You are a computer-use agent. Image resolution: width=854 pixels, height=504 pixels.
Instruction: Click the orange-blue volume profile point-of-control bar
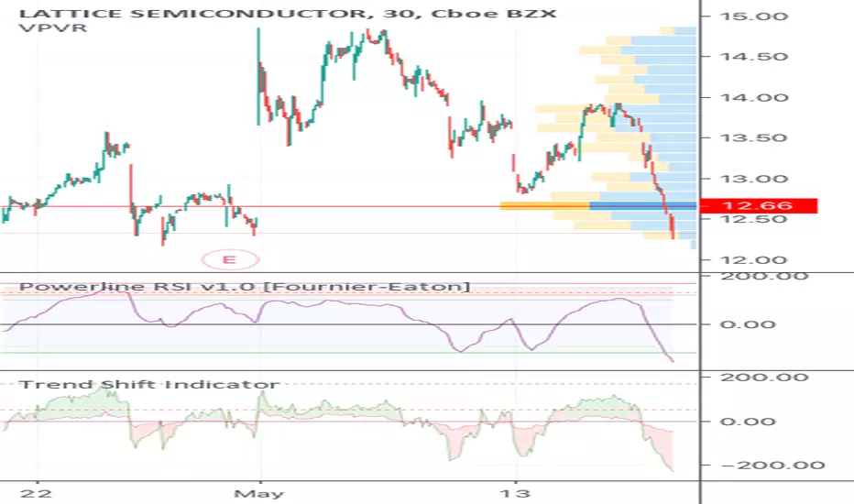[x=598, y=206]
